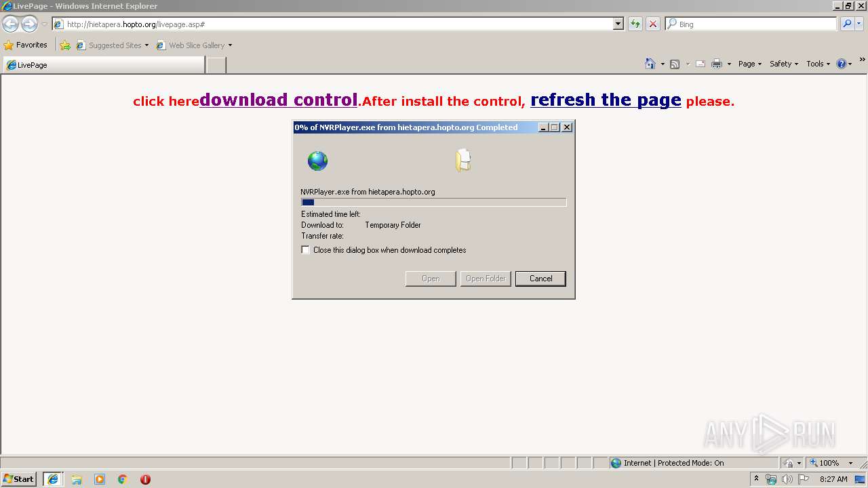Click the refresh the page link
This screenshot has height=488, width=868.
click(606, 100)
